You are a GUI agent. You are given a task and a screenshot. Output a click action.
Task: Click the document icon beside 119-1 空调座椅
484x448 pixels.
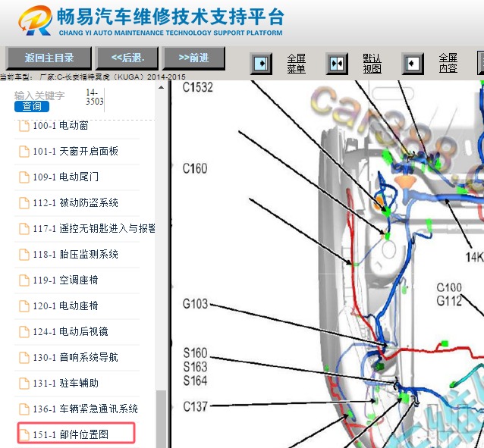[24, 280]
